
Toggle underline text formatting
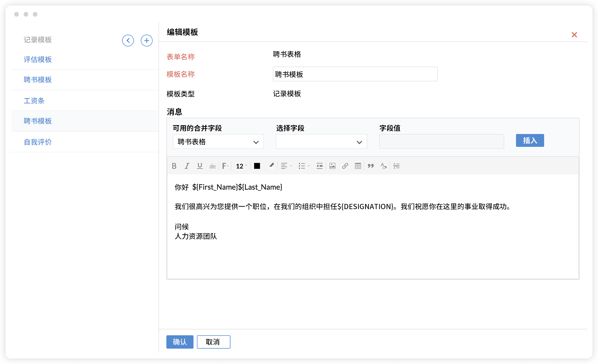[x=200, y=166]
